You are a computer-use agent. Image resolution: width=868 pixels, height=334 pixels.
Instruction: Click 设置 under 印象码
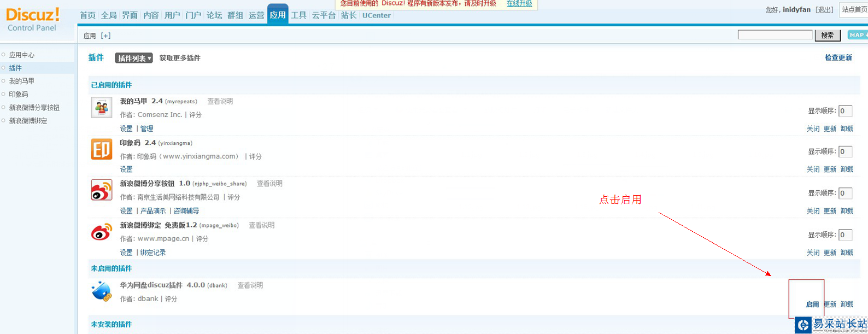click(x=126, y=169)
